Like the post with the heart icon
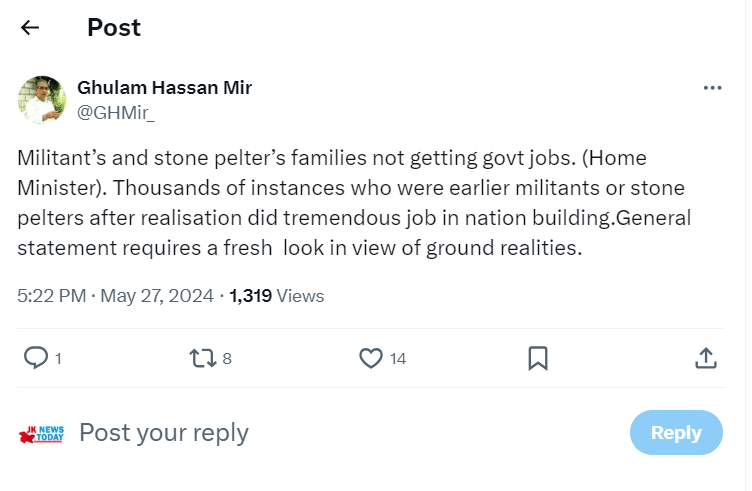752x491 pixels. pos(371,357)
